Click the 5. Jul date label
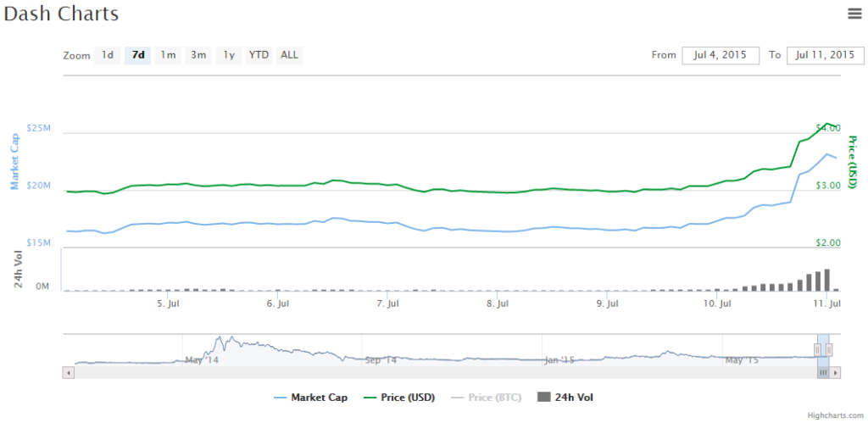868x423 pixels. coord(169,303)
